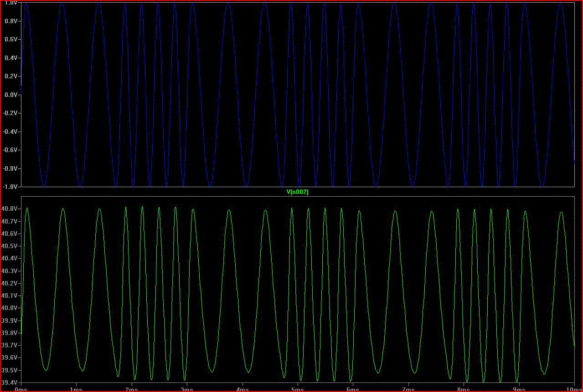Click the 5ms label on time axis

click(x=298, y=389)
